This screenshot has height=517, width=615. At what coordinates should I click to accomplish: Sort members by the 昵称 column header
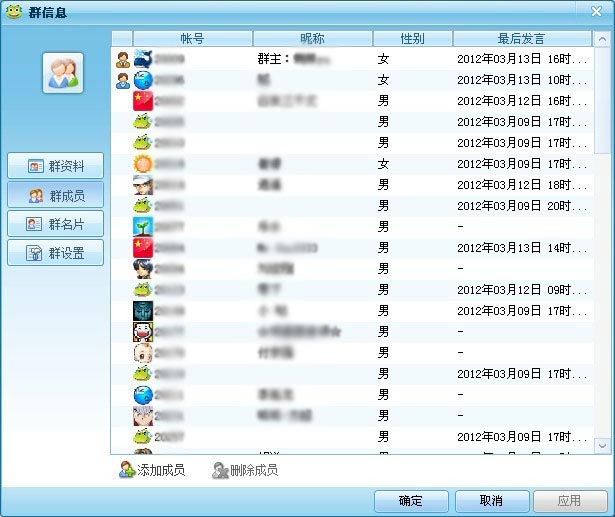tap(312, 38)
